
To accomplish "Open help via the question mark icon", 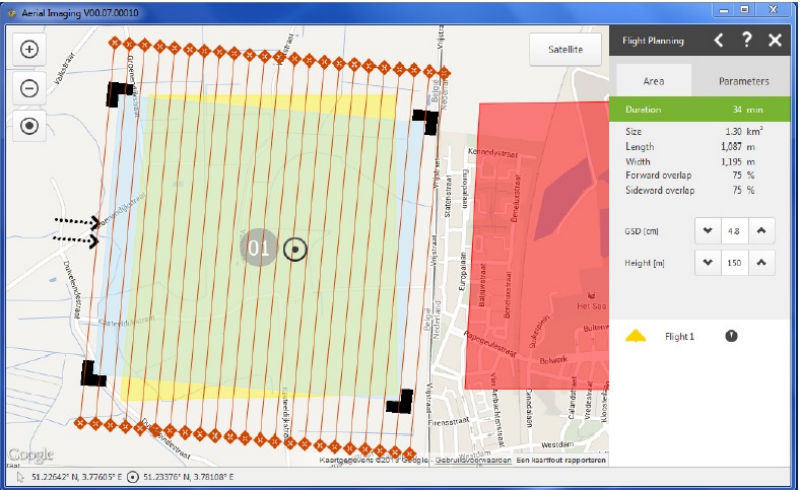I will point(746,40).
